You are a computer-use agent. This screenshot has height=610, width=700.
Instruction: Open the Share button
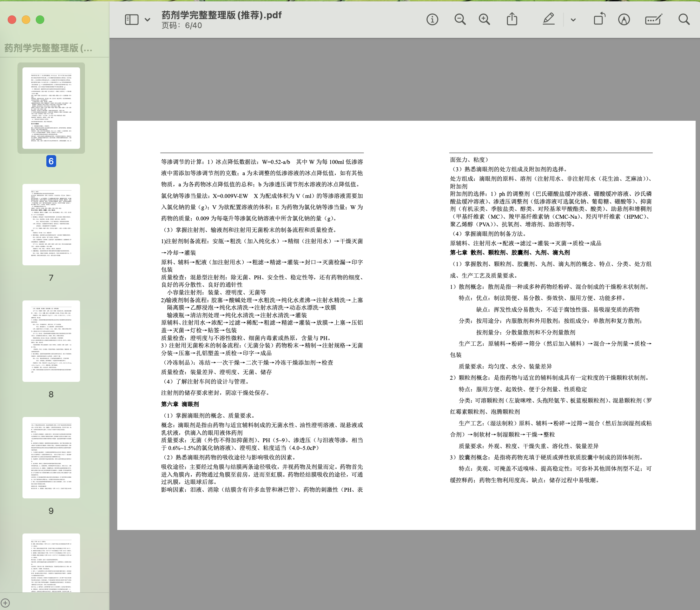click(512, 19)
